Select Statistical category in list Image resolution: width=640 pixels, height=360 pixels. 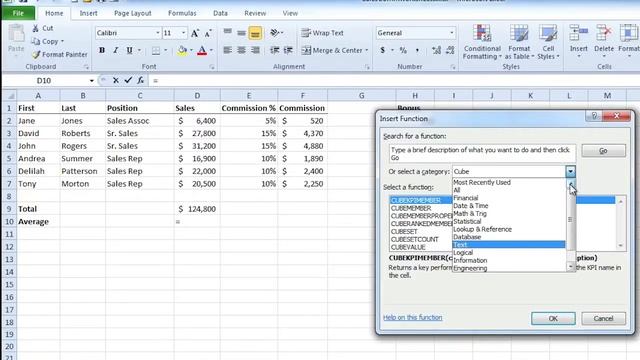(x=509, y=221)
